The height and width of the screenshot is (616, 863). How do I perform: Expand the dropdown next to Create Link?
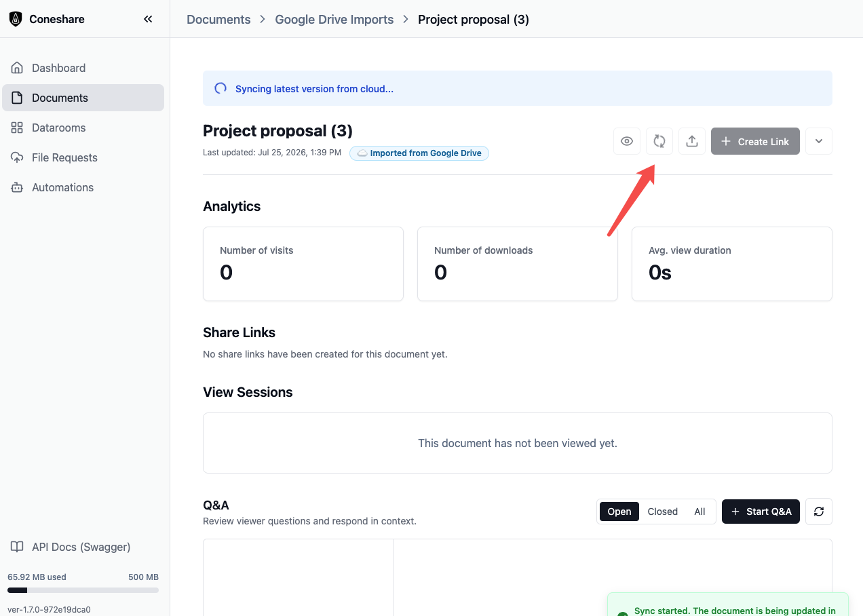819,141
